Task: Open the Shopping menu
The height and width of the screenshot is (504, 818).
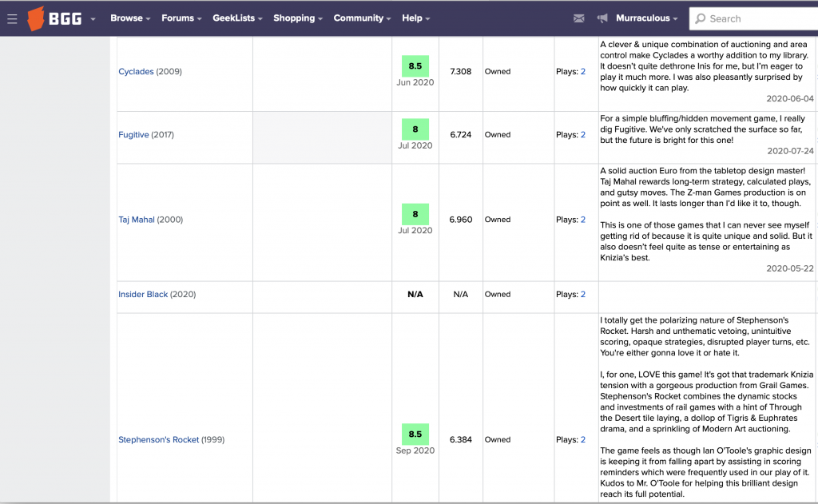Action: coord(298,18)
